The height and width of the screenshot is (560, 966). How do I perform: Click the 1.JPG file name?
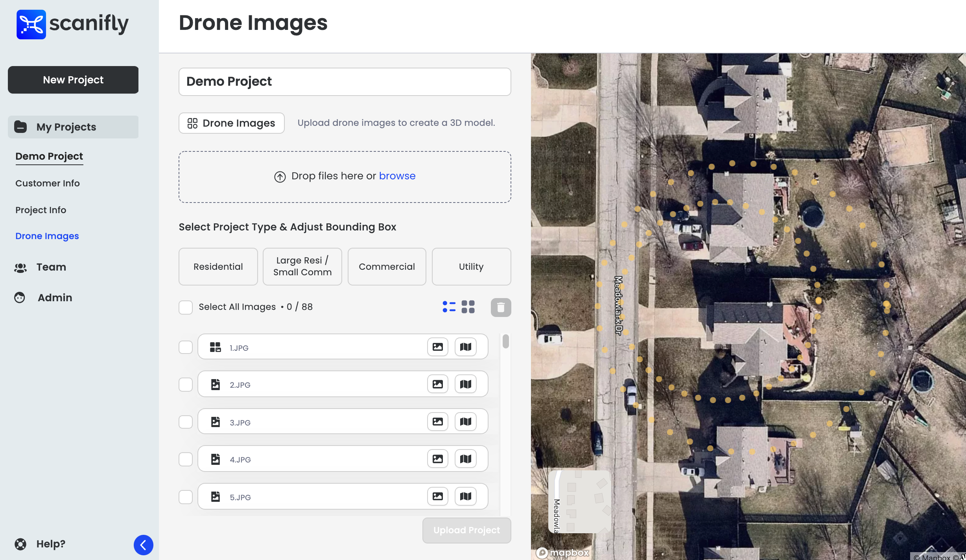[239, 348]
